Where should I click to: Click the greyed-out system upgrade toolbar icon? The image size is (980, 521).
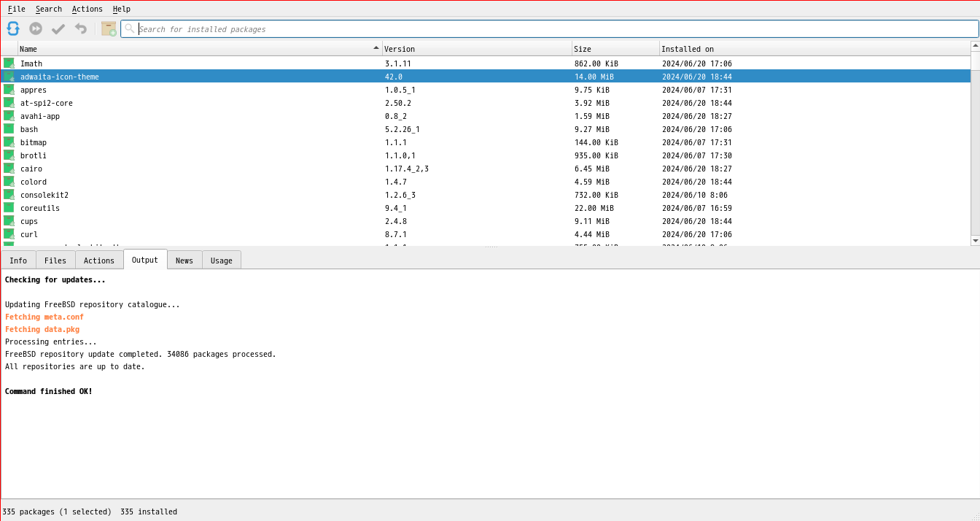coord(36,28)
